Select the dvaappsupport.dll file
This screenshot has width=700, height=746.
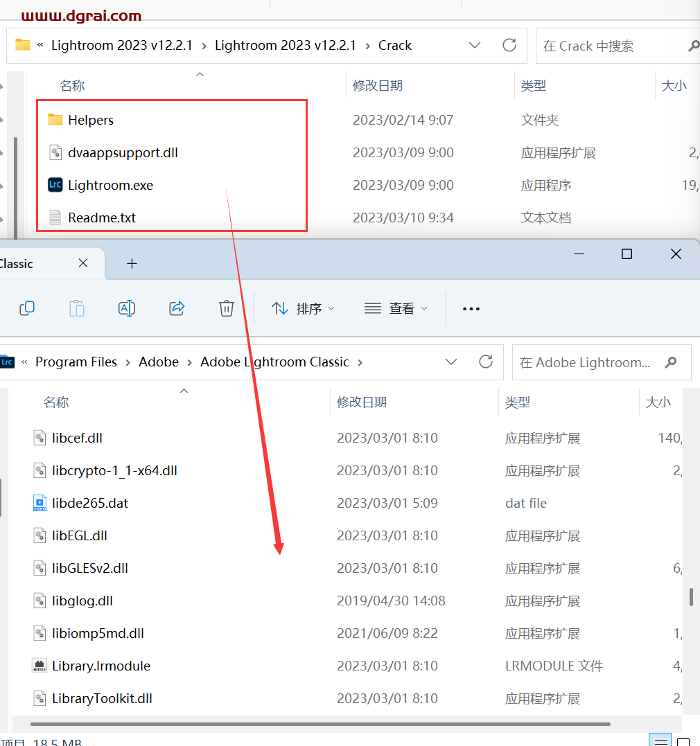coord(123,152)
